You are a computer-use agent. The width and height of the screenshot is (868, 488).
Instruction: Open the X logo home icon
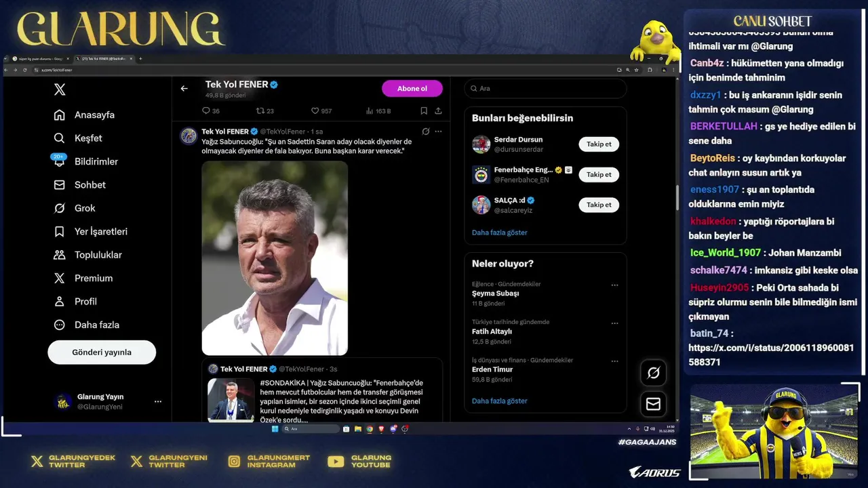tap(60, 89)
